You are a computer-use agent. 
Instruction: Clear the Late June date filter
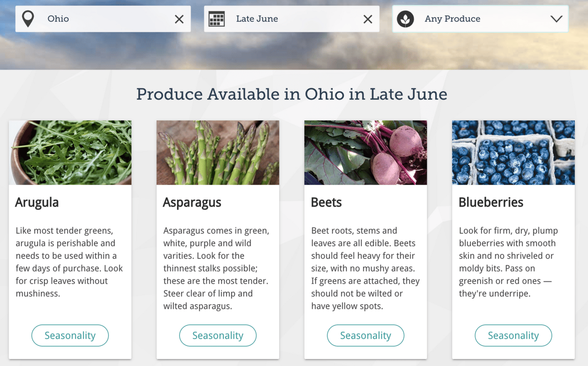[x=368, y=19]
